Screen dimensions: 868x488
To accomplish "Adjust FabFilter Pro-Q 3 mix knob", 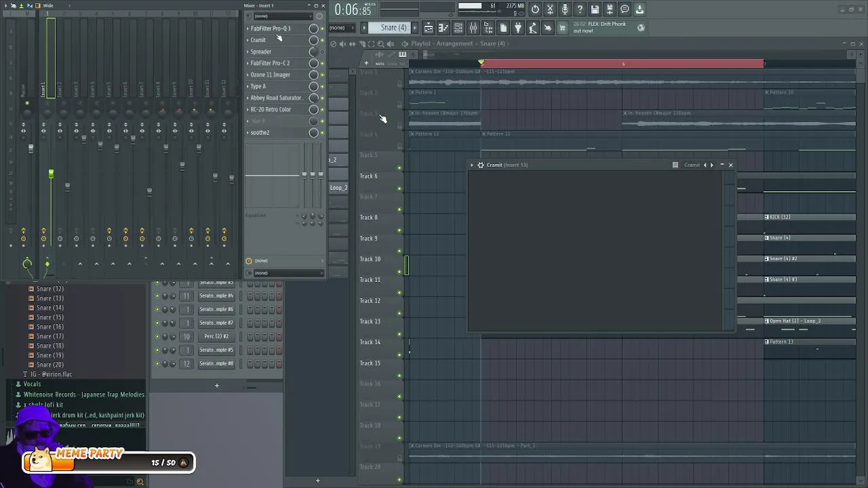I will [x=313, y=28].
